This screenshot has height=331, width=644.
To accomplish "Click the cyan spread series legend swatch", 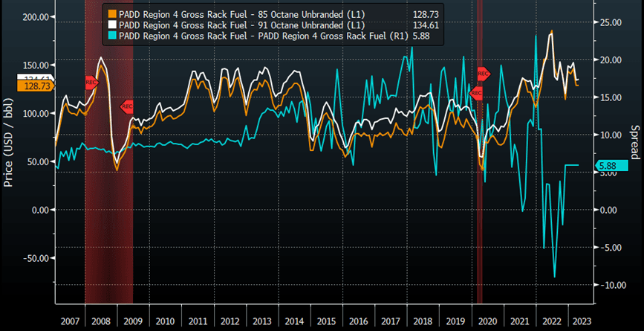I will 113,36.
